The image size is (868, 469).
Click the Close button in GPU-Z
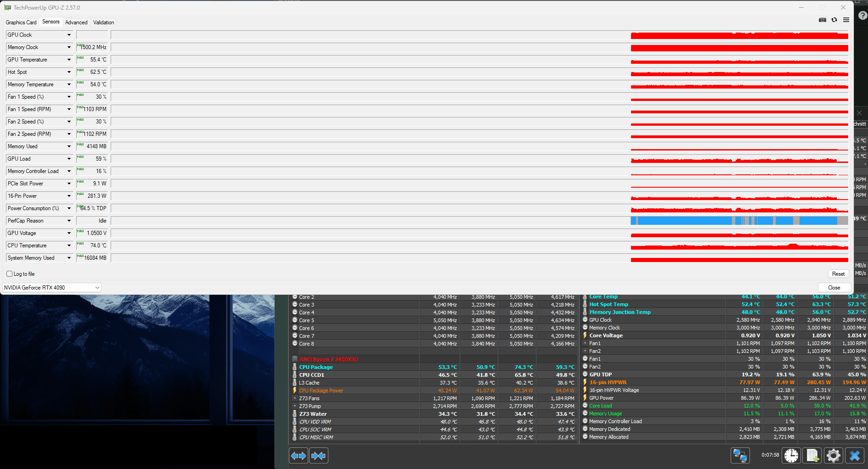pos(834,288)
